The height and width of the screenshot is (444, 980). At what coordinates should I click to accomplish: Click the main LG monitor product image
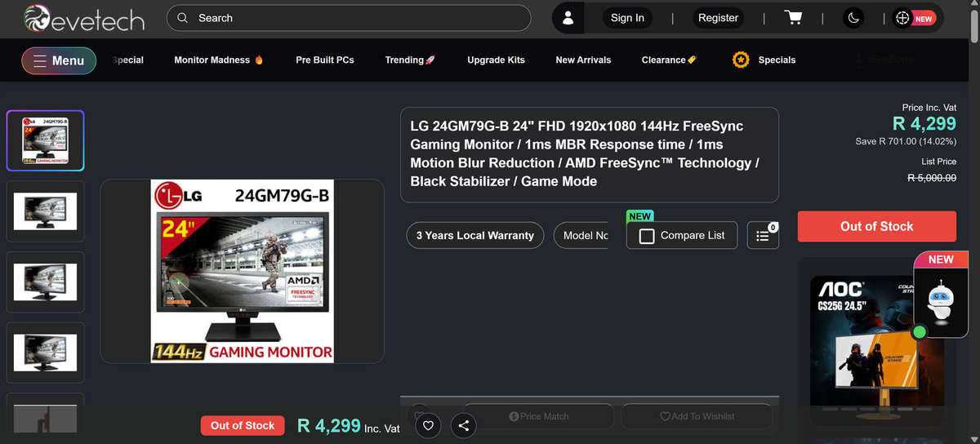[243, 271]
